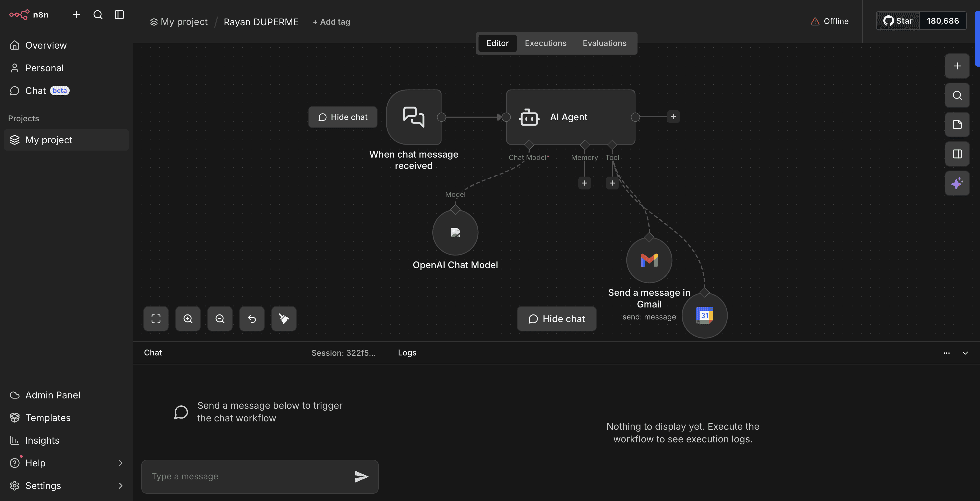Select the Gmail send message node
Image resolution: width=980 pixels, height=501 pixels.
point(649,260)
